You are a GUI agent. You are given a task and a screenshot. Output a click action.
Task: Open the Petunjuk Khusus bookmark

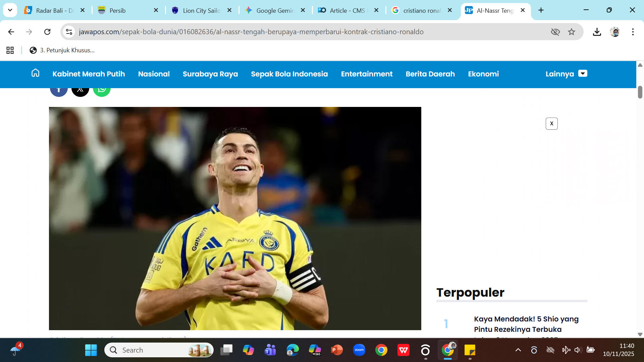[62, 50]
